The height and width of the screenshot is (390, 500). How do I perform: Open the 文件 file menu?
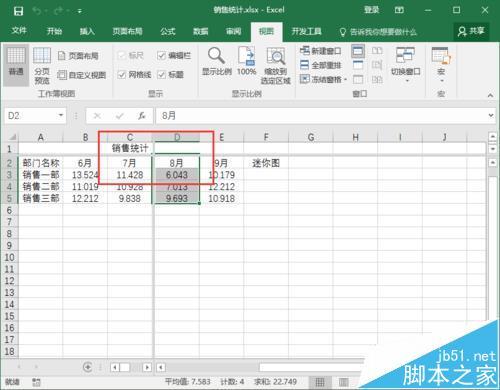(19, 31)
